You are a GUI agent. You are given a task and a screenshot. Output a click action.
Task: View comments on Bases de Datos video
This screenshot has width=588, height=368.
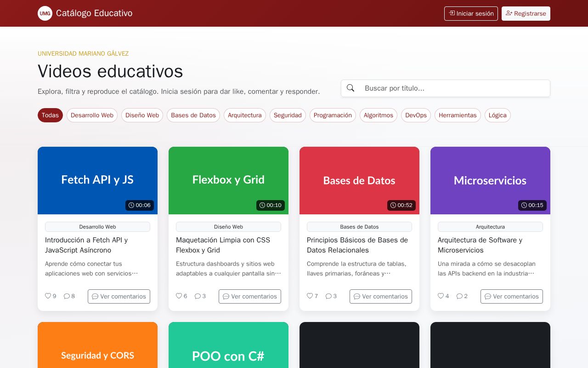381,296
